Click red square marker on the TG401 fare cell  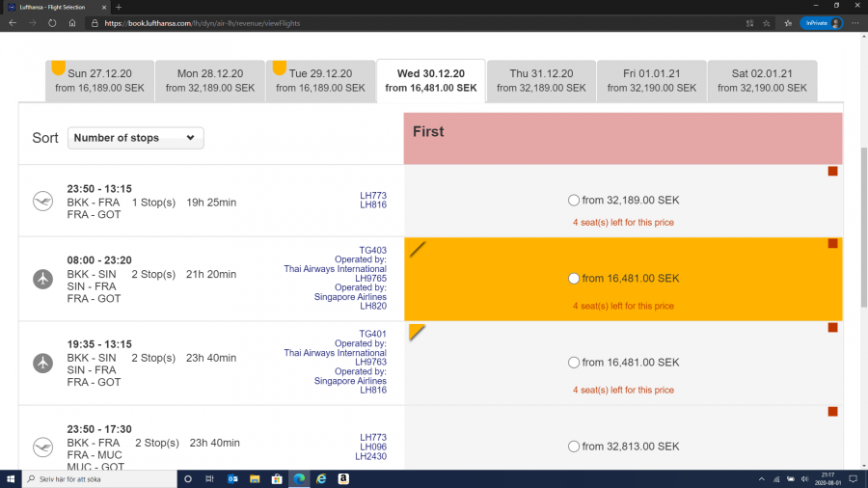[832, 328]
